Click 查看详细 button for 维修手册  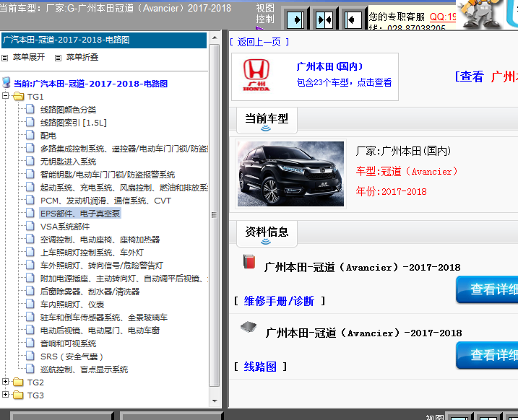tap(487, 289)
